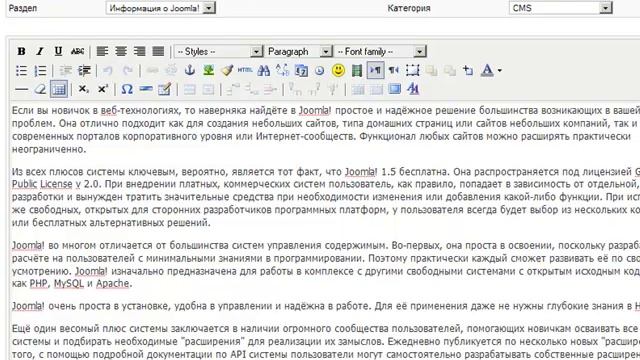Remove formatting with eraser icon
Image resolution: width=640 pixels, height=360 pixels.
[x=40, y=89]
